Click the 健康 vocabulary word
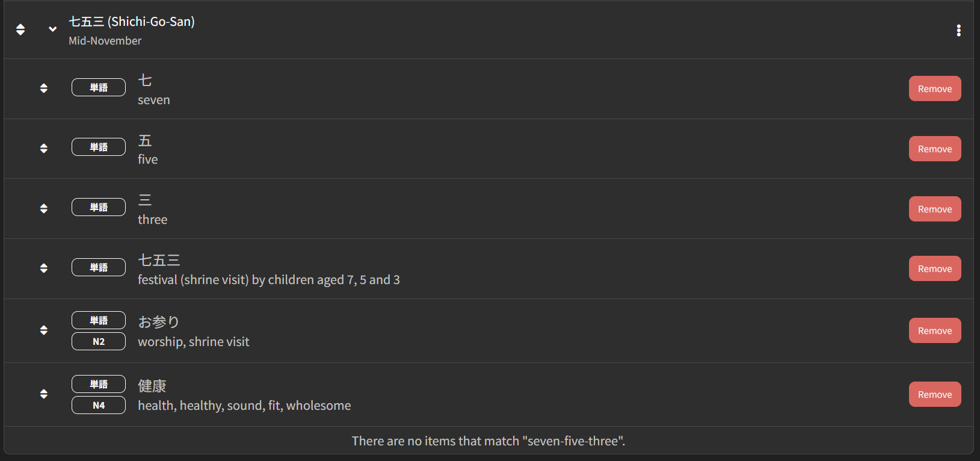This screenshot has height=461, width=980. click(152, 386)
